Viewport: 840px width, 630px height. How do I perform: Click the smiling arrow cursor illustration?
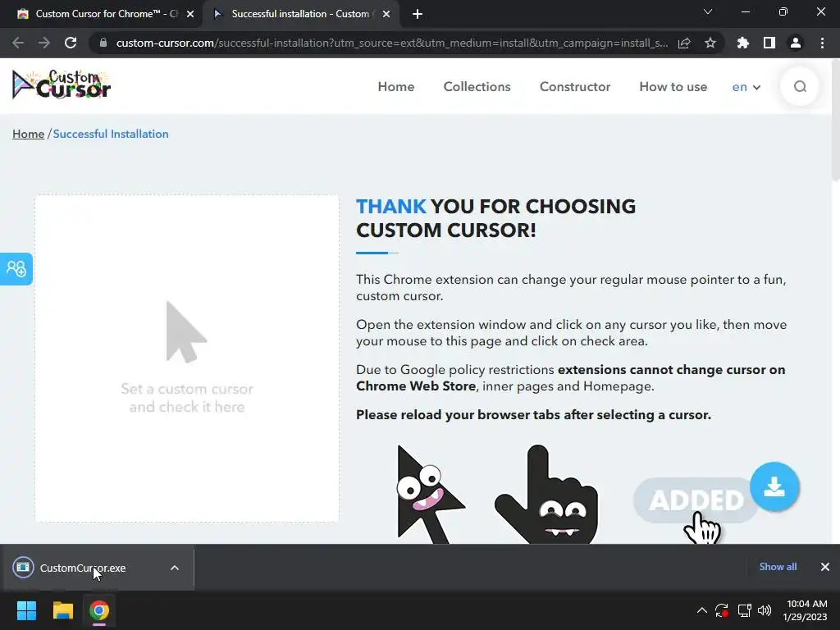[430, 495]
